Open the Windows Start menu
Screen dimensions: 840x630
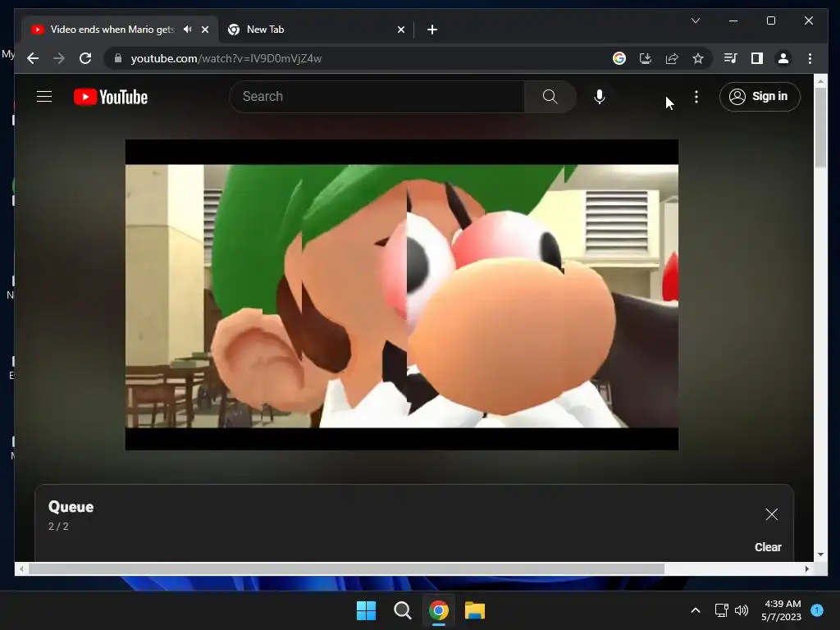(367, 610)
